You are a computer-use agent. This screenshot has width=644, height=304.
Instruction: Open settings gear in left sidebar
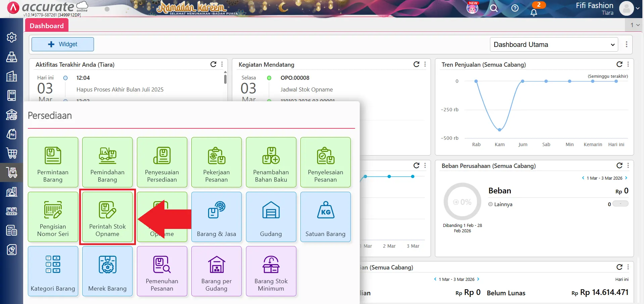(x=12, y=37)
